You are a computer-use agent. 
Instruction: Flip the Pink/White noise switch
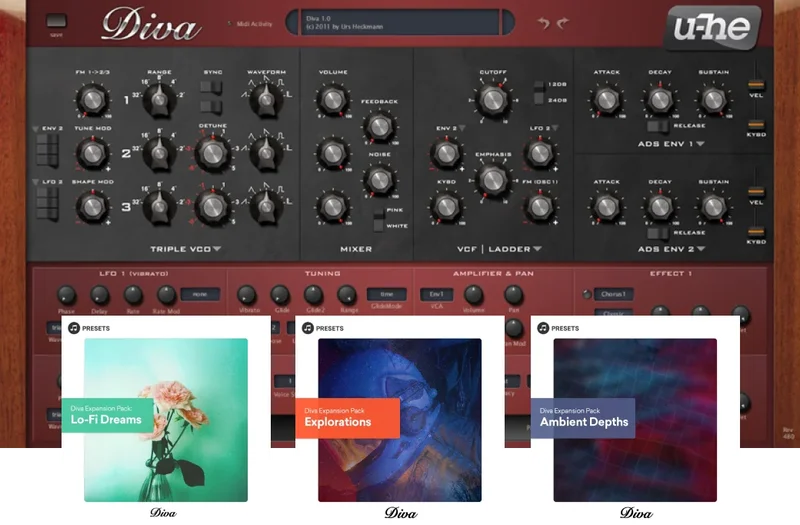pos(378,219)
